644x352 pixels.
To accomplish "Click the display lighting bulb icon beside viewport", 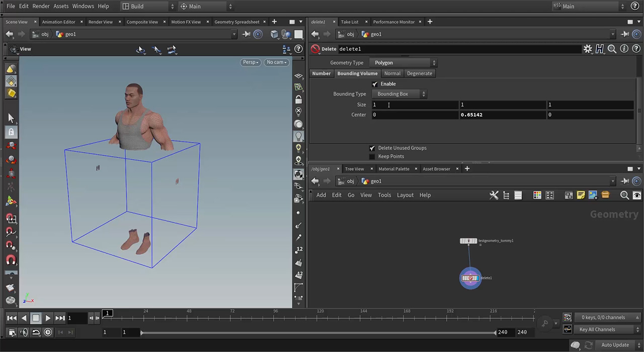I will pos(299,136).
